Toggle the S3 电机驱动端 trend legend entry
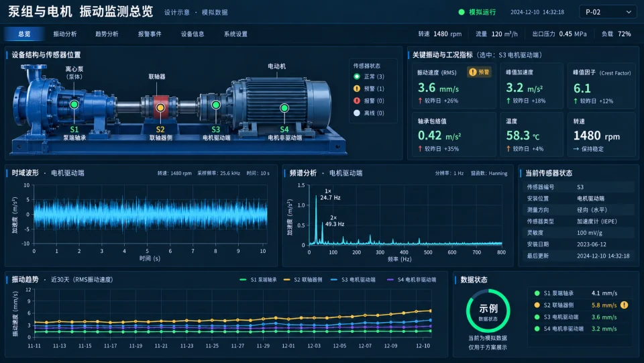644x363 pixels. tap(354, 280)
